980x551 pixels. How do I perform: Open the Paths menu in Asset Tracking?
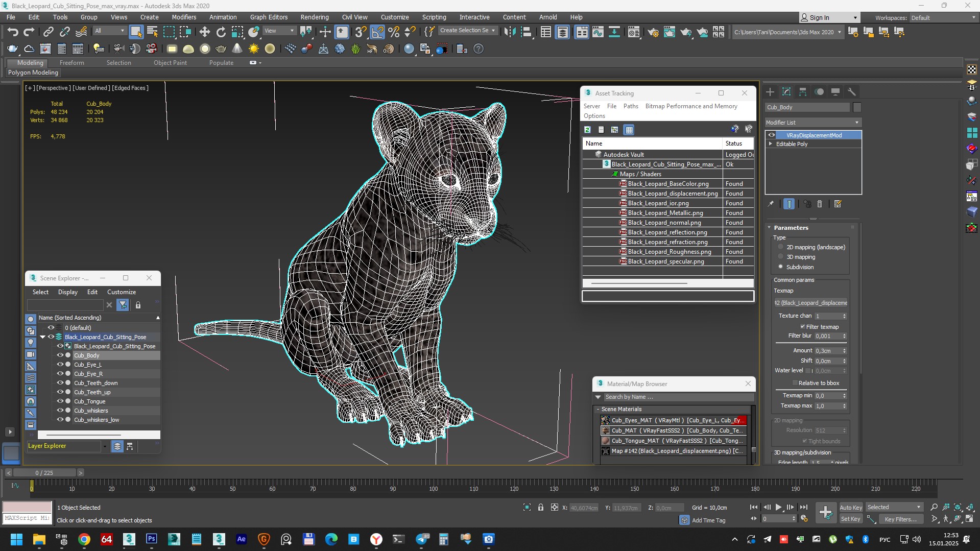click(631, 106)
